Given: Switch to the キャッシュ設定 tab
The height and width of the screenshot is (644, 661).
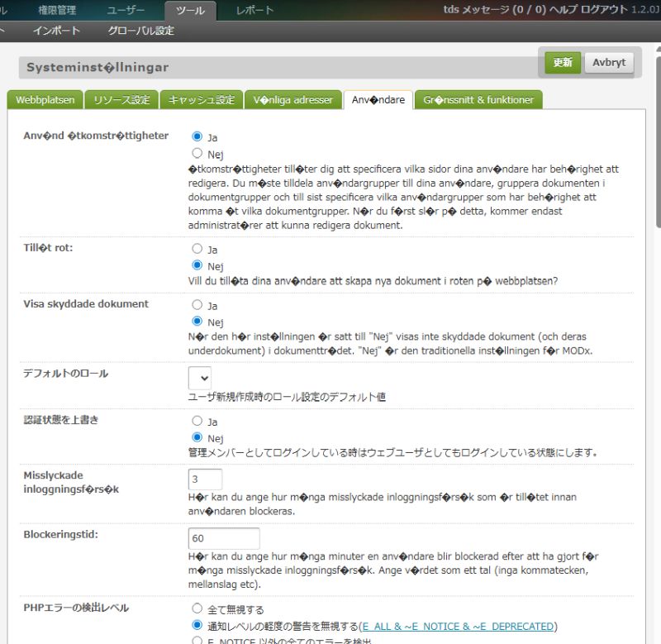Looking at the screenshot, I should (x=201, y=100).
